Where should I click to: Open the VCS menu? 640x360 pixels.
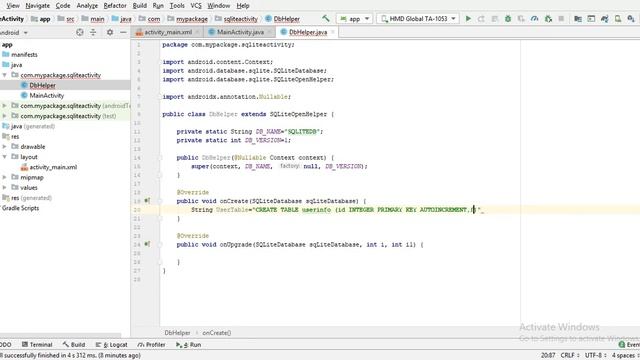click(x=196, y=6)
